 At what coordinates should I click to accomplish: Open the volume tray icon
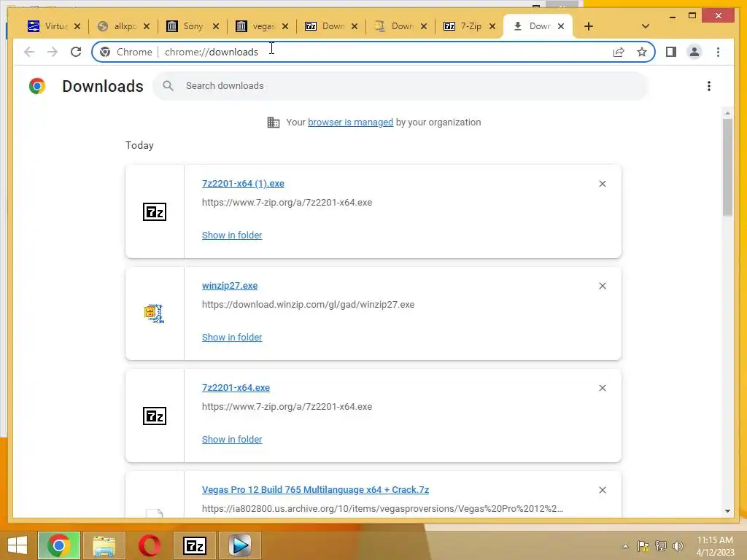(x=678, y=546)
